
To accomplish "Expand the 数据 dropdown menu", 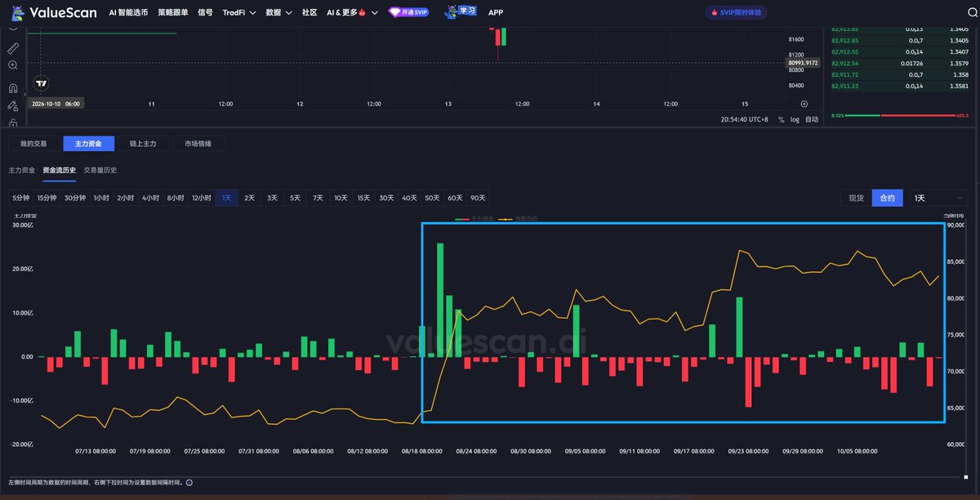I will (x=278, y=13).
